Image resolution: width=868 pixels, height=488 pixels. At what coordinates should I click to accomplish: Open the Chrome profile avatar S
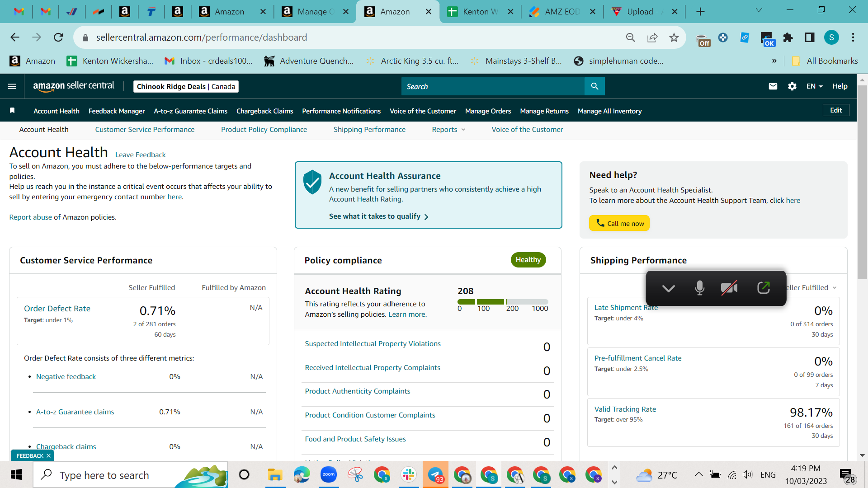click(x=831, y=38)
